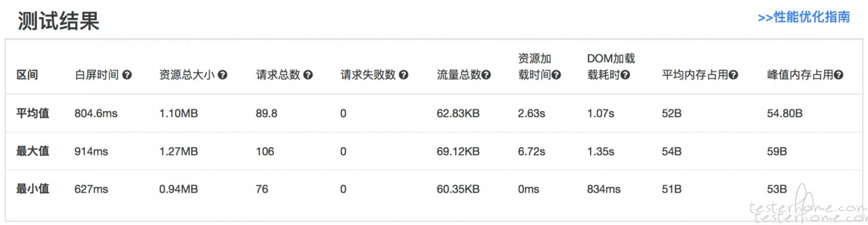Click the 6.72s maximum resource load value
This screenshot has height=225, width=868.
click(x=532, y=152)
